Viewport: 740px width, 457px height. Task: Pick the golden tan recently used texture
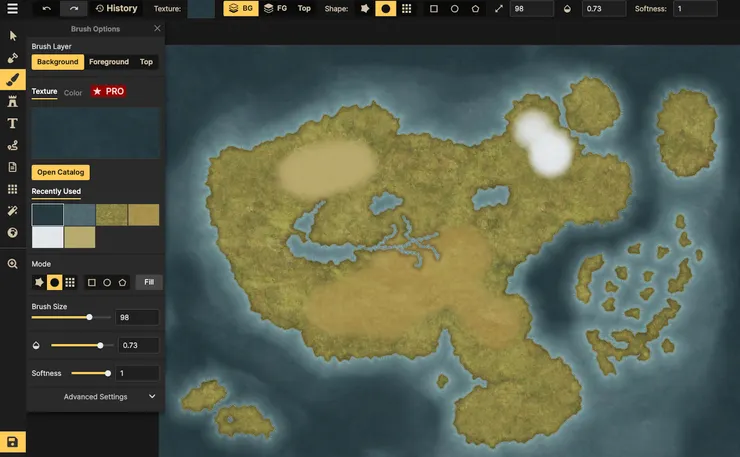click(143, 214)
